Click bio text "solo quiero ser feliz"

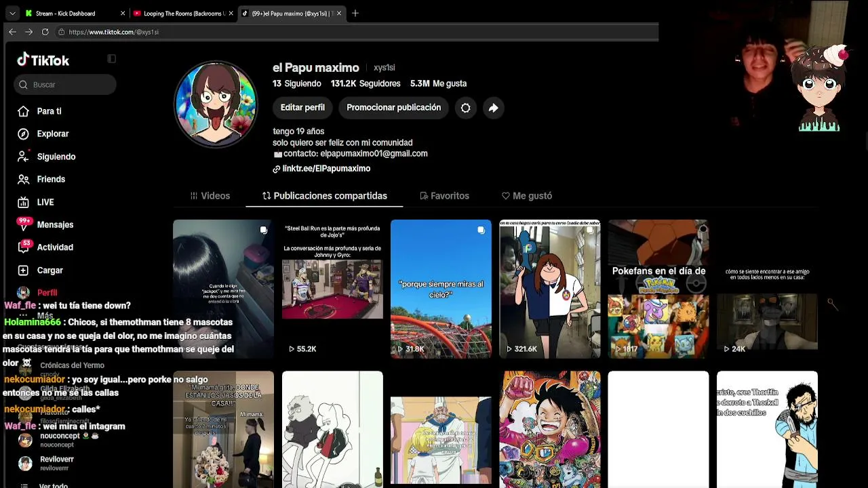342,143
